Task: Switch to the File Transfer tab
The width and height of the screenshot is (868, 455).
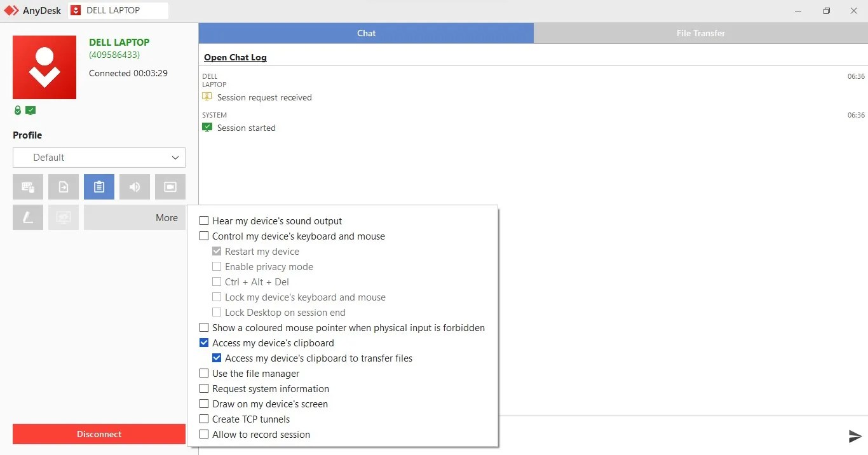Action: coord(700,33)
